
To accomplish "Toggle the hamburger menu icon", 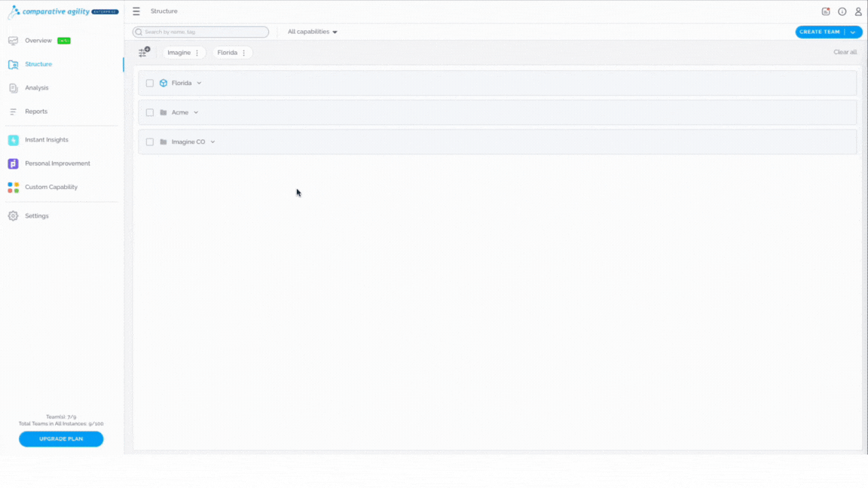I will tap(136, 11).
